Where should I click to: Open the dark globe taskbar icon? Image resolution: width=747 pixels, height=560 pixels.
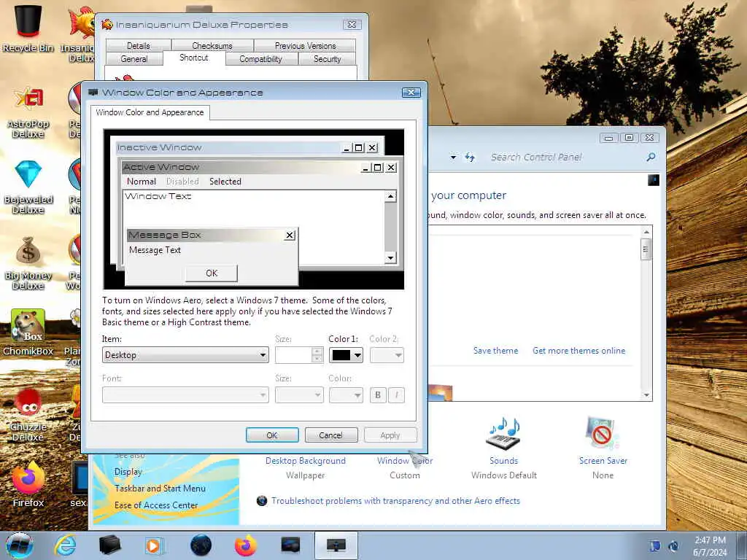[201, 545]
